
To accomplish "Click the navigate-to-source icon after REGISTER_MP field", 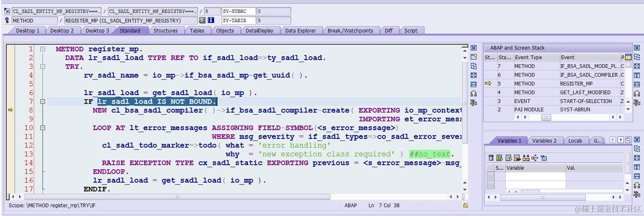I will tap(202, 20).
